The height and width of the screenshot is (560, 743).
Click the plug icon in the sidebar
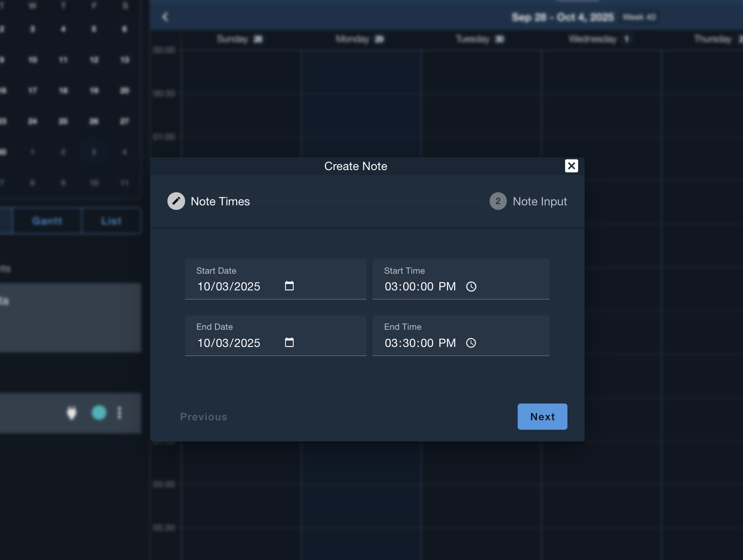tap(71, 413)
